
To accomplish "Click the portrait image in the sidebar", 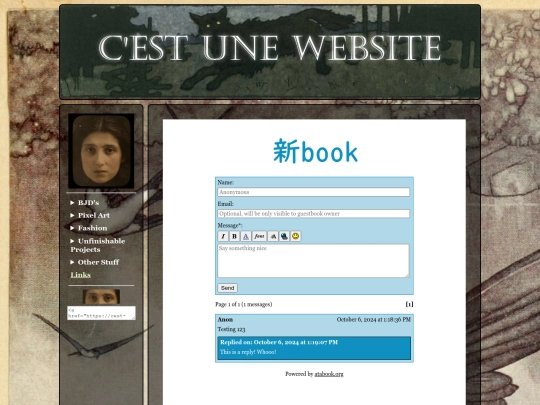I will click(x=101, y=151).
